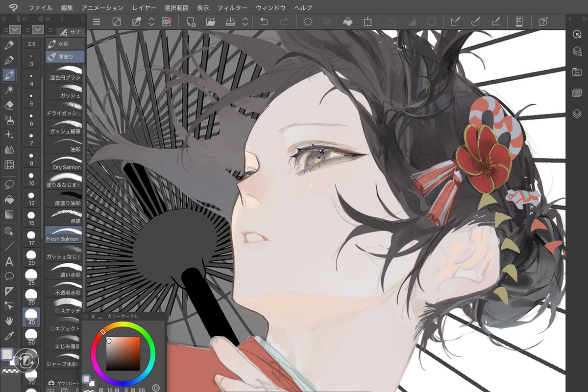Select the Lasso selection tool
Viewport: 588px width, 392px height.
[x=9, y=184]
